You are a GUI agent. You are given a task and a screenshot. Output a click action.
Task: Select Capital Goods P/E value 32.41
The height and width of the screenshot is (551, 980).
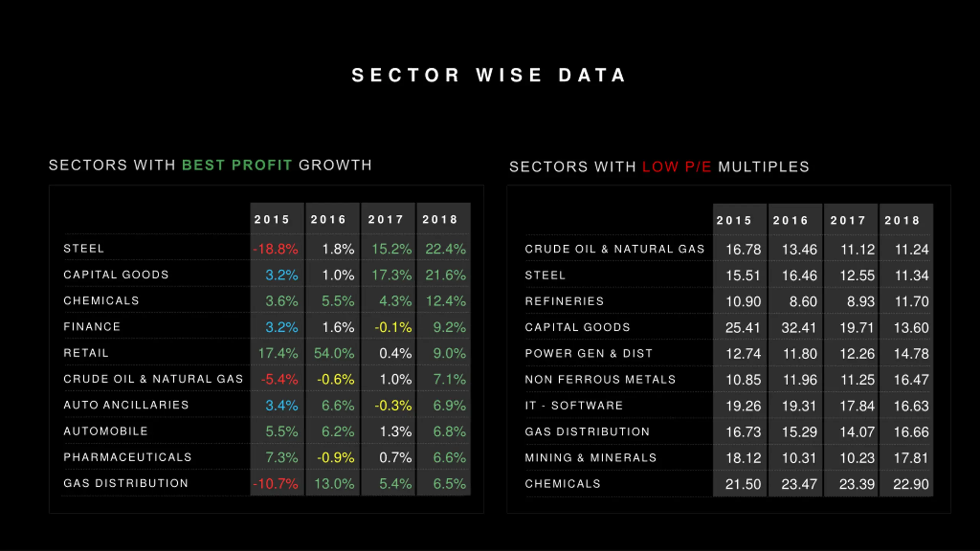(799, 328)
